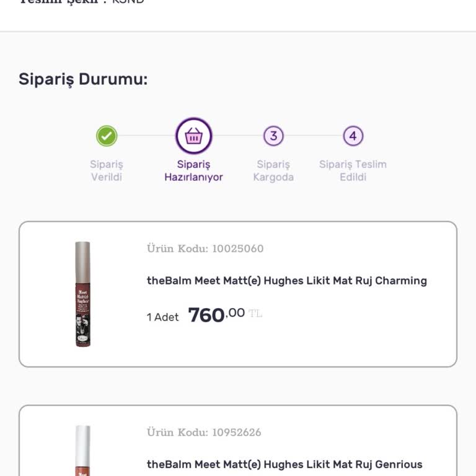Open theBalm Meet Matt(e) Hughes Charming link
Viewport: 476px width, 476px height.
[286, 281]
